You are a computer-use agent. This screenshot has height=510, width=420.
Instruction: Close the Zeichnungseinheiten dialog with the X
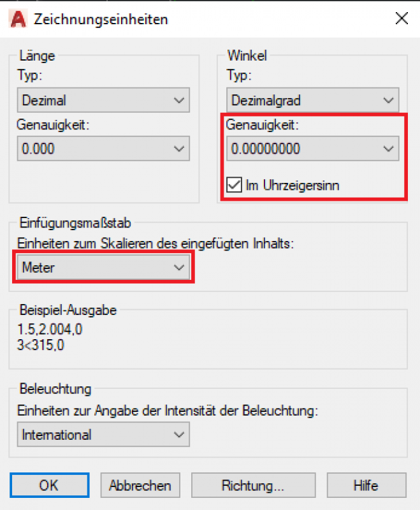pyautogui.click(x=402, y=18)
